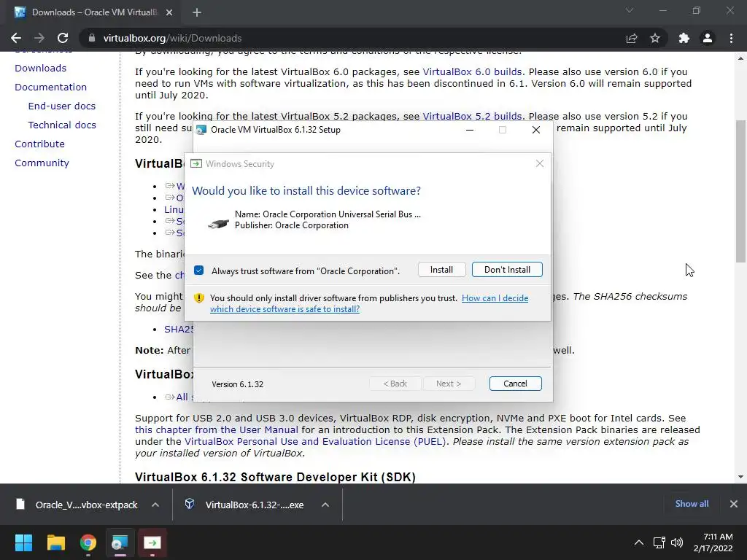Toggle 'Always trust software from Oracle Corporation' checkbox

point(198,271)
